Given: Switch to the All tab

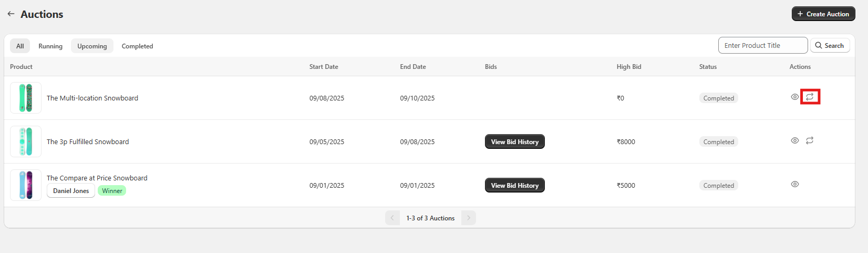Looking at the screenshot, I should (20, 46).
